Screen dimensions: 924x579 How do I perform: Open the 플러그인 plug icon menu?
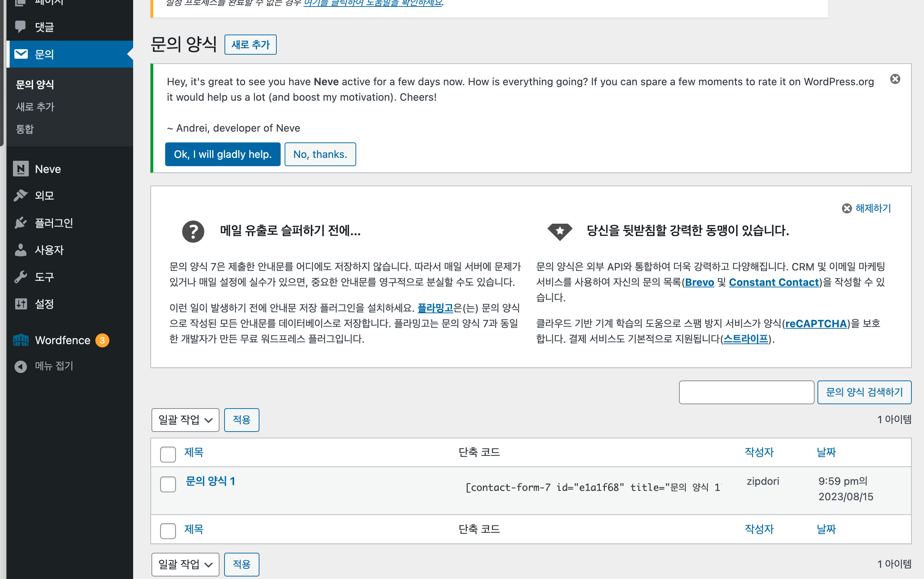coord(21,223)
